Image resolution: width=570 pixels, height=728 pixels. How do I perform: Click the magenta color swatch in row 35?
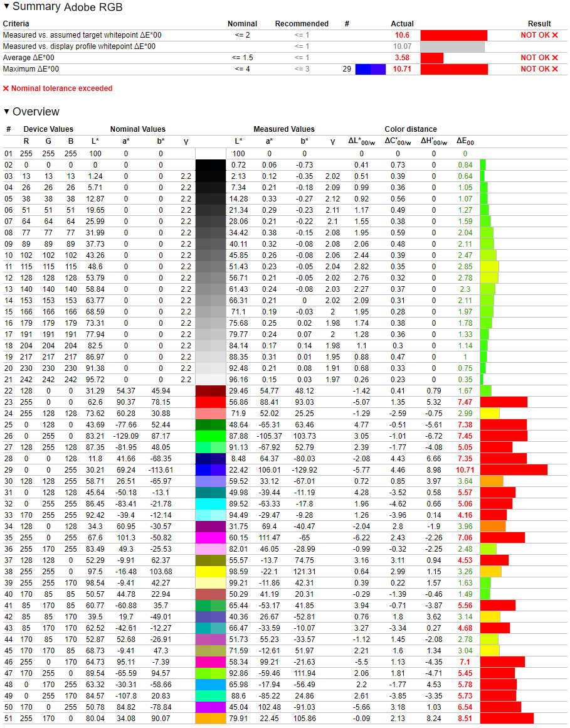(x=211, y=538)
